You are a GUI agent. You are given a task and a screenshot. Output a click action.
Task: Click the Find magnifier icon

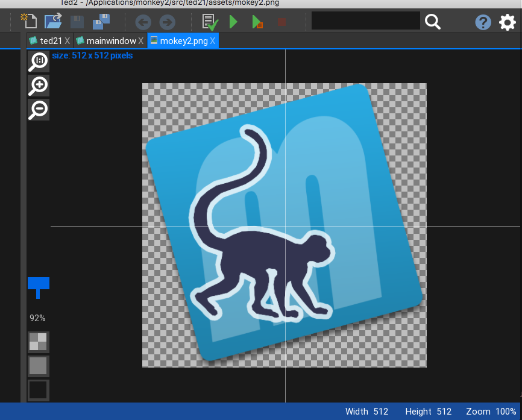tap(433, 22)
